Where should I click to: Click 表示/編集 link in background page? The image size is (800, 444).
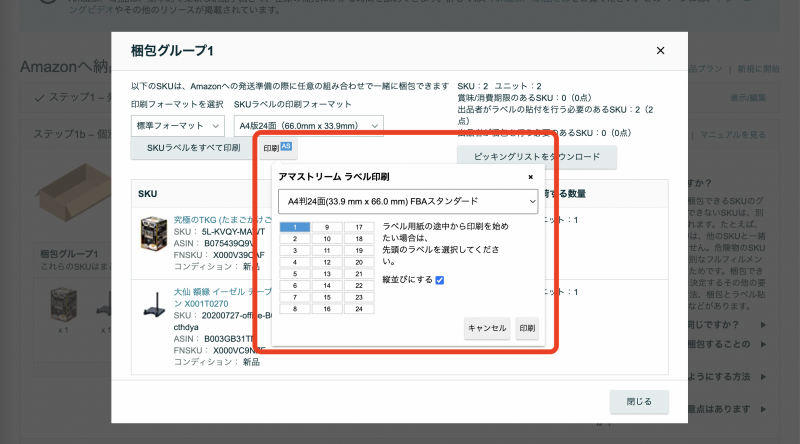point(748,97)
